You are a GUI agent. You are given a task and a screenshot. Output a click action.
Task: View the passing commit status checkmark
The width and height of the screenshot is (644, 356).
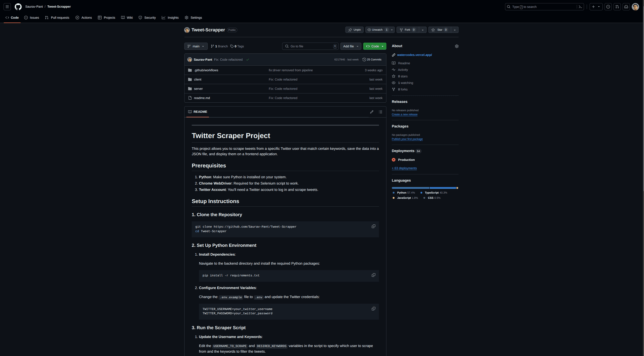(248, 60)
